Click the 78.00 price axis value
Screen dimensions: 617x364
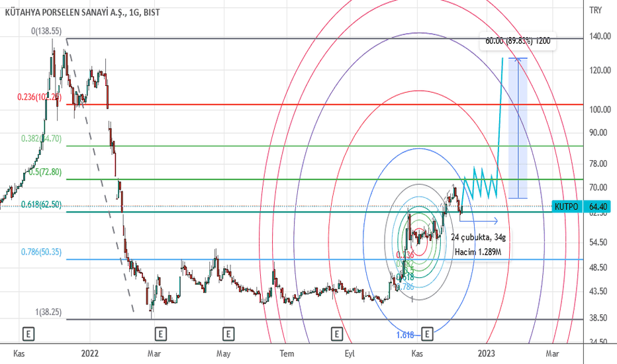(598, 163)
